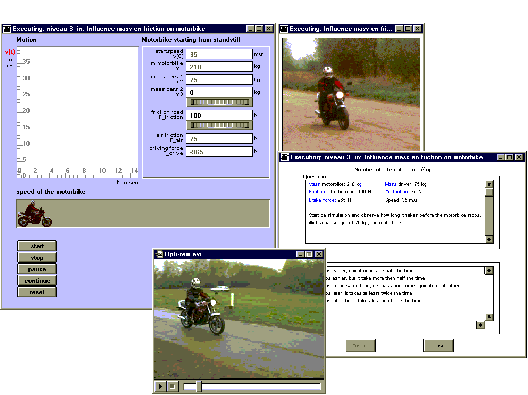Play the motorbike video clip
This screenshot has height=395, width=528.
tap(160, 386)
